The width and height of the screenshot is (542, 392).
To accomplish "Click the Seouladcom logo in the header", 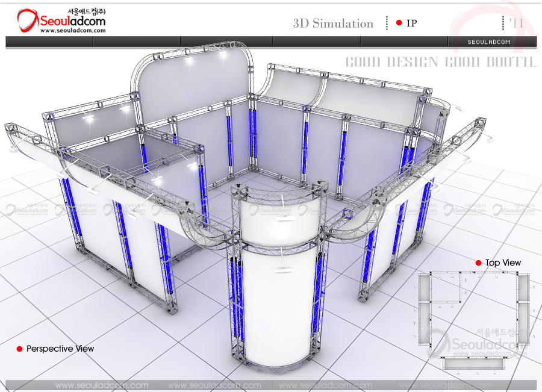I will [x=60, y=20].
